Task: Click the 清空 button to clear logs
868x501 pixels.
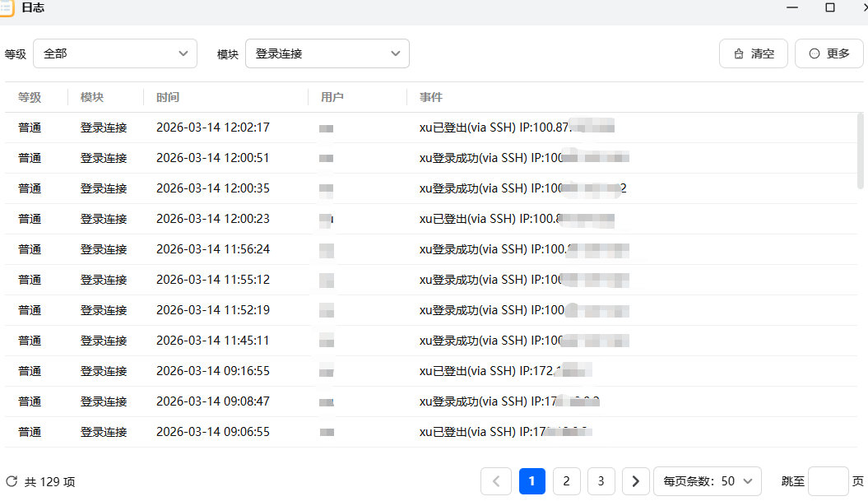Action: [754, 53]
